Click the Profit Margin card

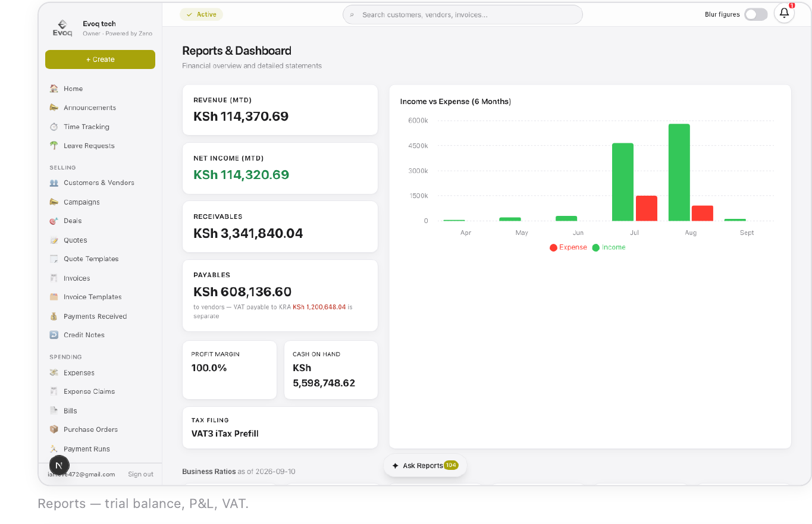click(x=230, y=370)
